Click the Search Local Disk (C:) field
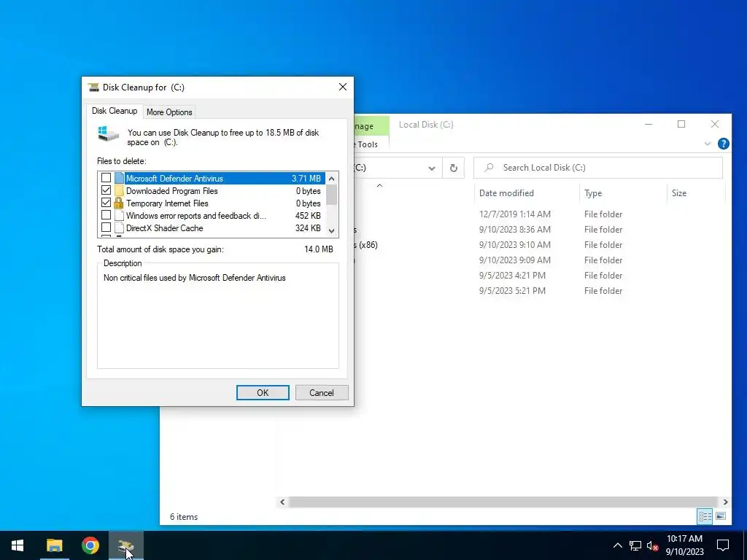Screen dimensions: 747x560 tap(598, 168)
